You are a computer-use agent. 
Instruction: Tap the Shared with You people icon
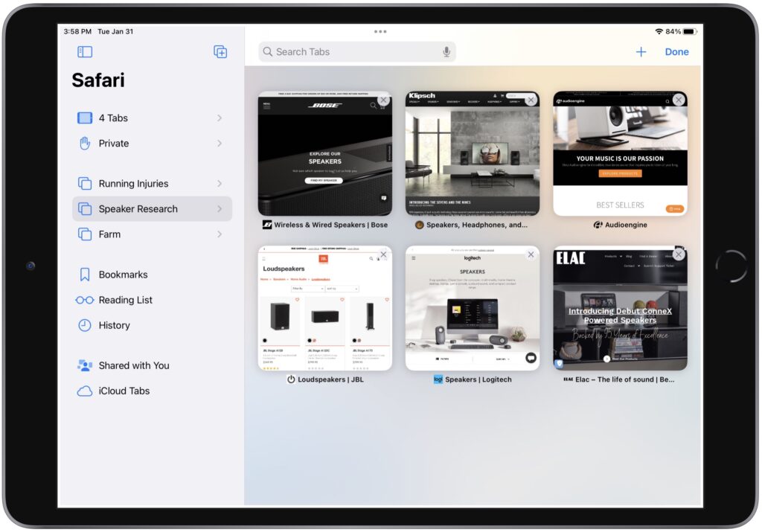[85, 365]
